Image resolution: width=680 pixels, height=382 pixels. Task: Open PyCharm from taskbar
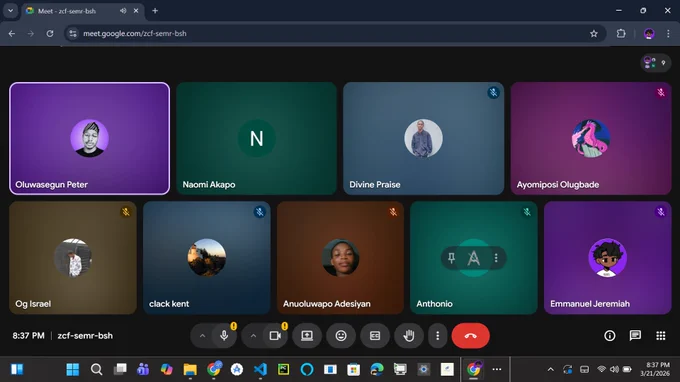point(284,369)
